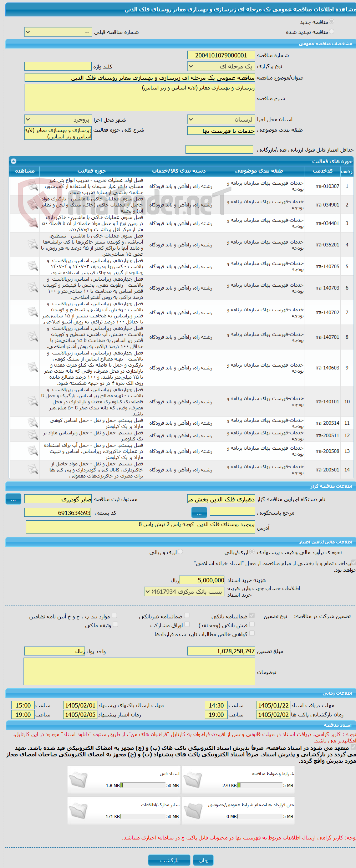356x868 pixels.
Task: View details of row 4 rra-035201
Action: (33, 245)
